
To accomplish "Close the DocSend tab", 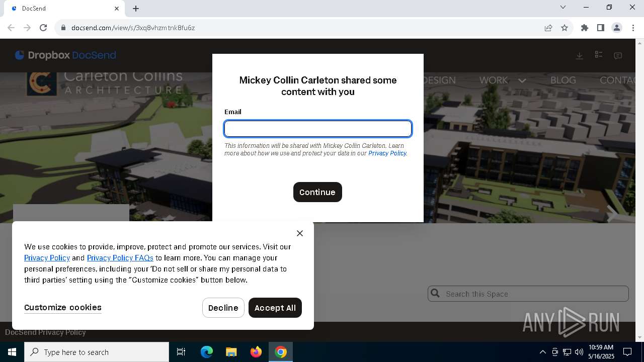I will (x=117, y=9).
